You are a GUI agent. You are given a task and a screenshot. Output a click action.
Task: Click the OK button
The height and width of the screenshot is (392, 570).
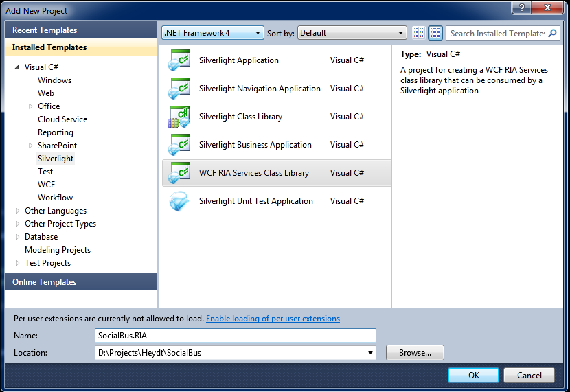coord(473,376)
